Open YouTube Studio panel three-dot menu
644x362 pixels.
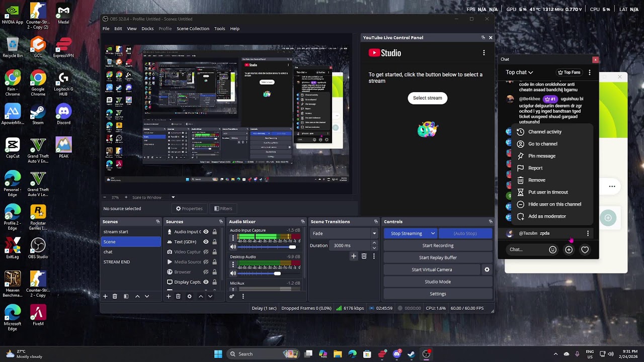coord(484,53)
